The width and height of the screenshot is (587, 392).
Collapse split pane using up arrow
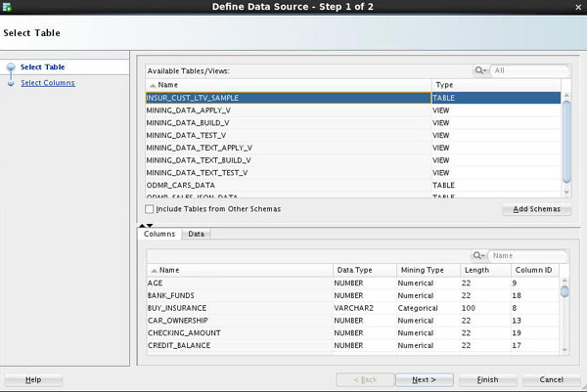click(142, 226)
